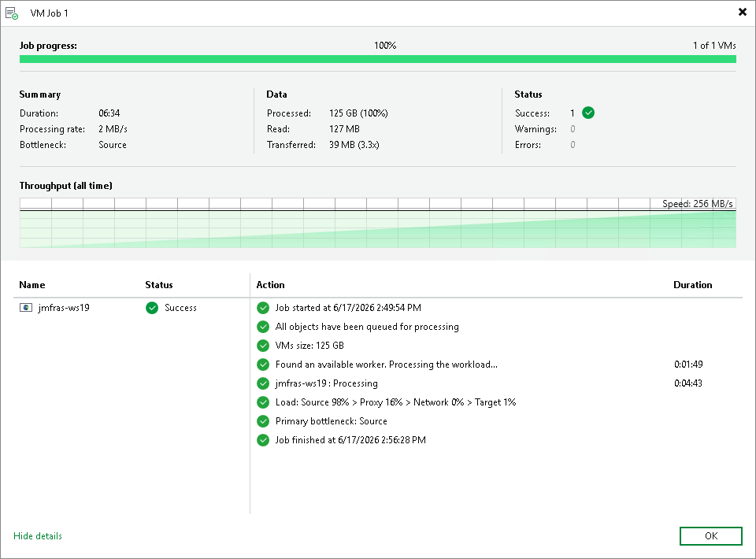Select the 'VMs size: 125 GB' entry

pos(309,346)
